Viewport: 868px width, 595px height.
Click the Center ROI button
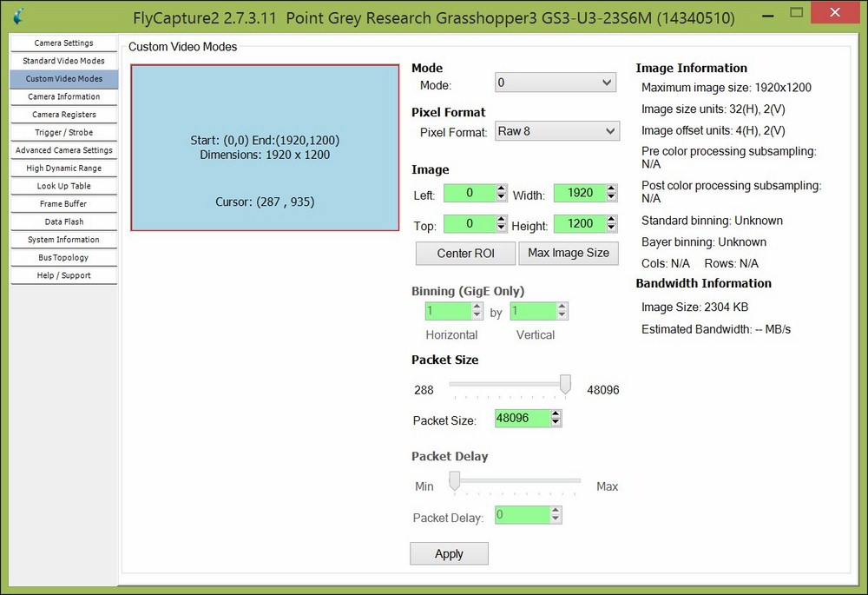click(x=465, y=253)
